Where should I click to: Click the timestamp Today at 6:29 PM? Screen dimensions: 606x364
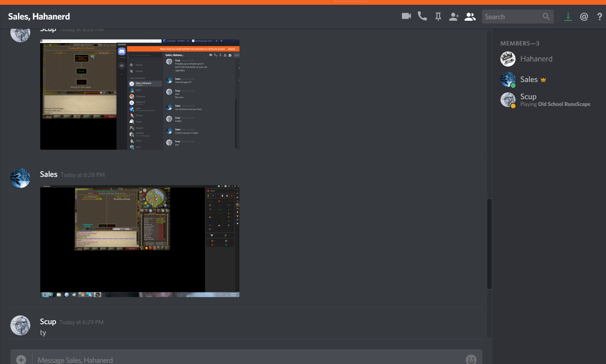(82, 322)
